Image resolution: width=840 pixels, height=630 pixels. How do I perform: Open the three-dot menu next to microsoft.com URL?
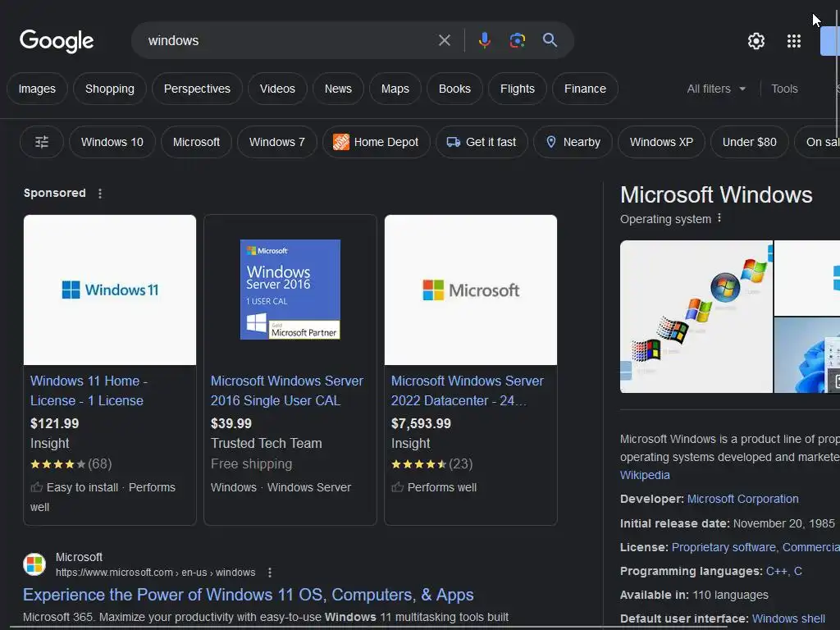click(269, 573)
